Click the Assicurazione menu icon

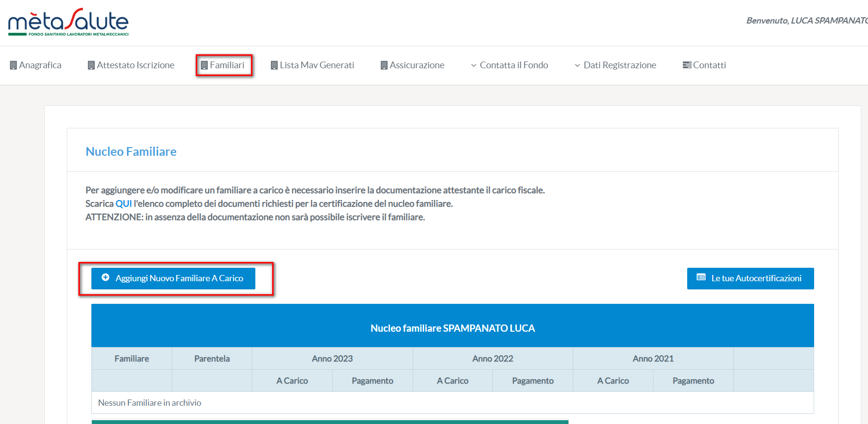click(384, 65)
